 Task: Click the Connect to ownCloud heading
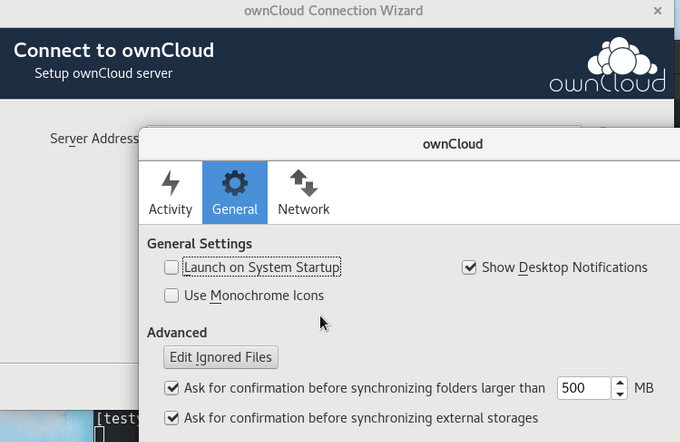[113, 51]
